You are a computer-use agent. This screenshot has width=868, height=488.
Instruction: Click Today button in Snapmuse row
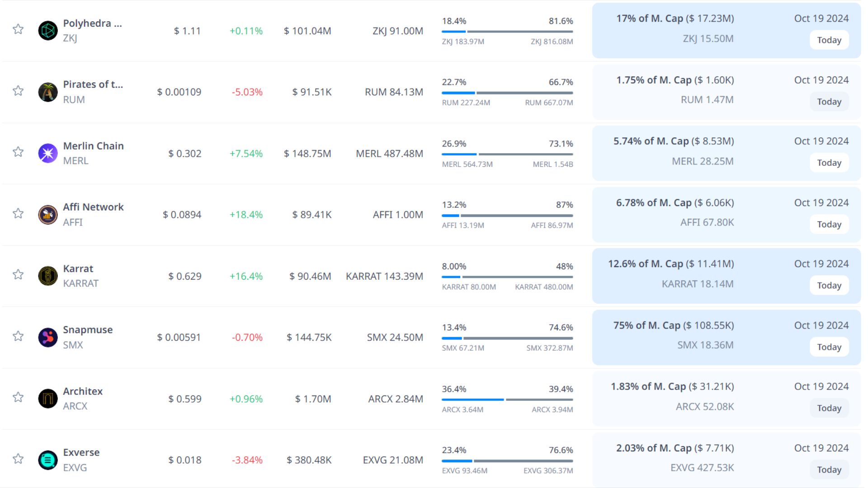tap(829, 347)
